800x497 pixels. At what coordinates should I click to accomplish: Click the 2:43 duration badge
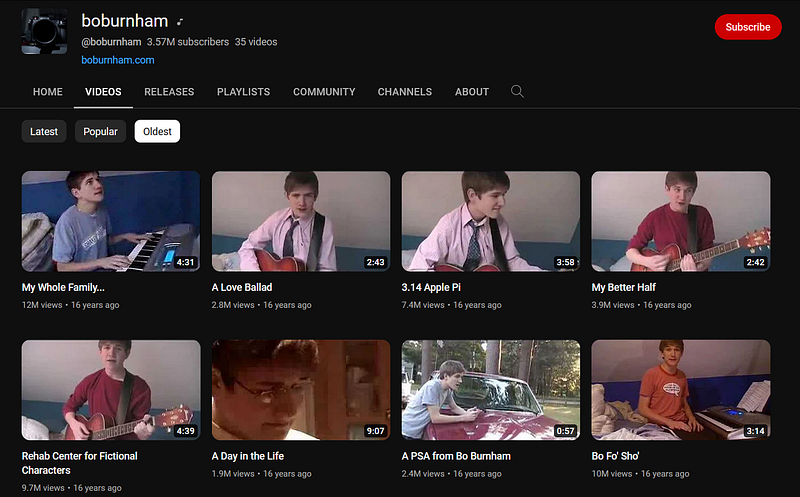tap(376, 262)
